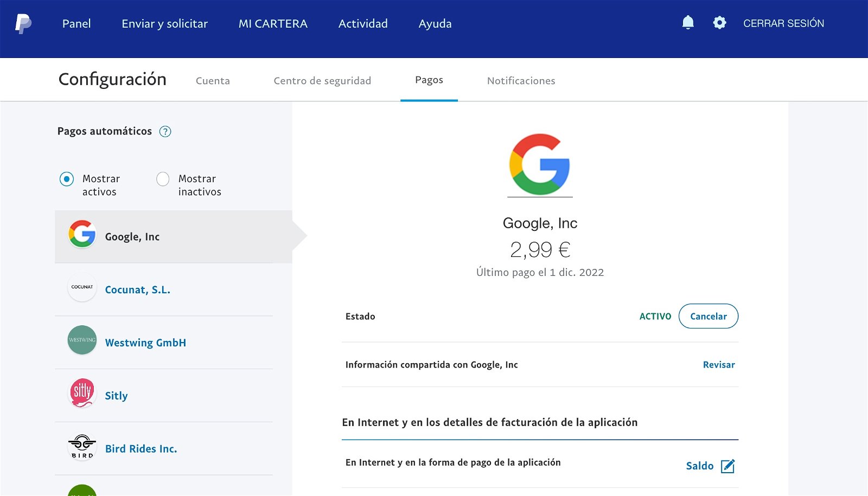
Task: Open the Sitly merchant name
Action: tap(116, 396)
